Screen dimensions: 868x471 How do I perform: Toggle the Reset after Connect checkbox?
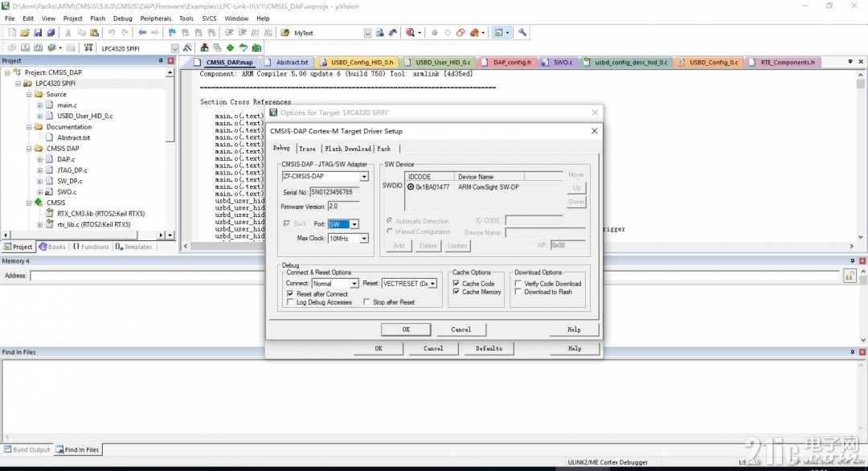click(x=290, y=294)
